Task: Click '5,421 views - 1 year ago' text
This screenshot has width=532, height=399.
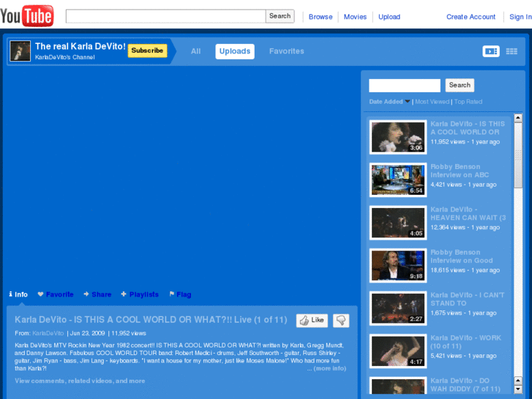Action: [x=463, y=356]
